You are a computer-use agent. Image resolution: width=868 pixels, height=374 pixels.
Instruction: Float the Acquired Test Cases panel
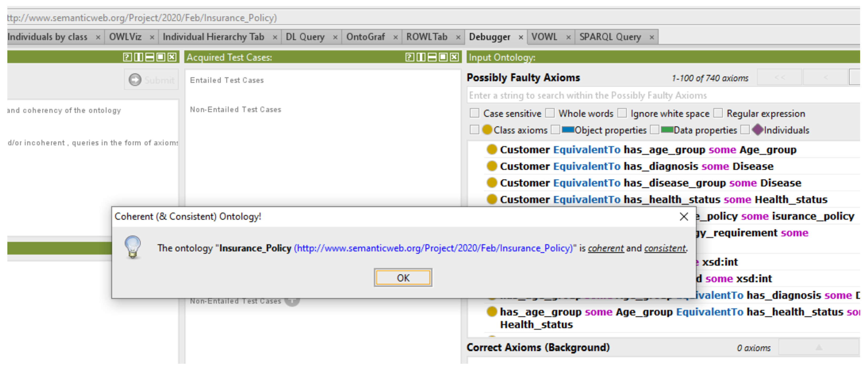[x=443, y=57]
